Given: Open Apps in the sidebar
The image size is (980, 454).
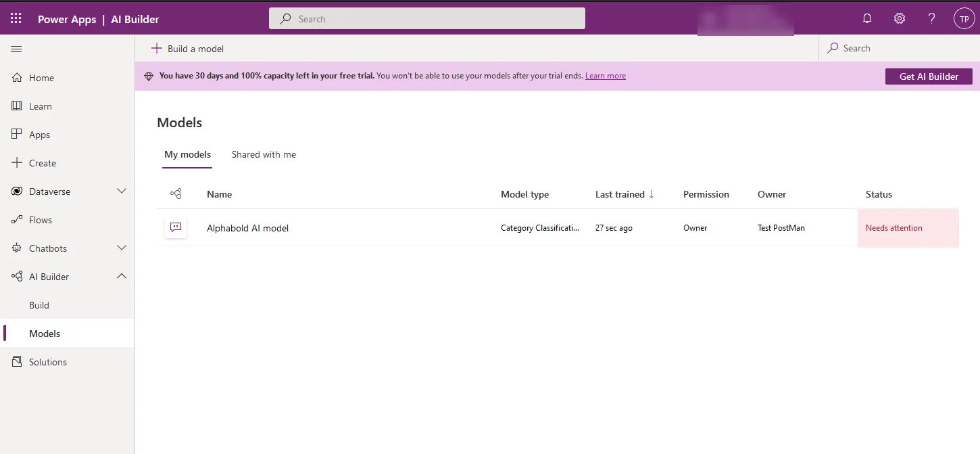Looking at the screenshot, I should coord(68,135).
